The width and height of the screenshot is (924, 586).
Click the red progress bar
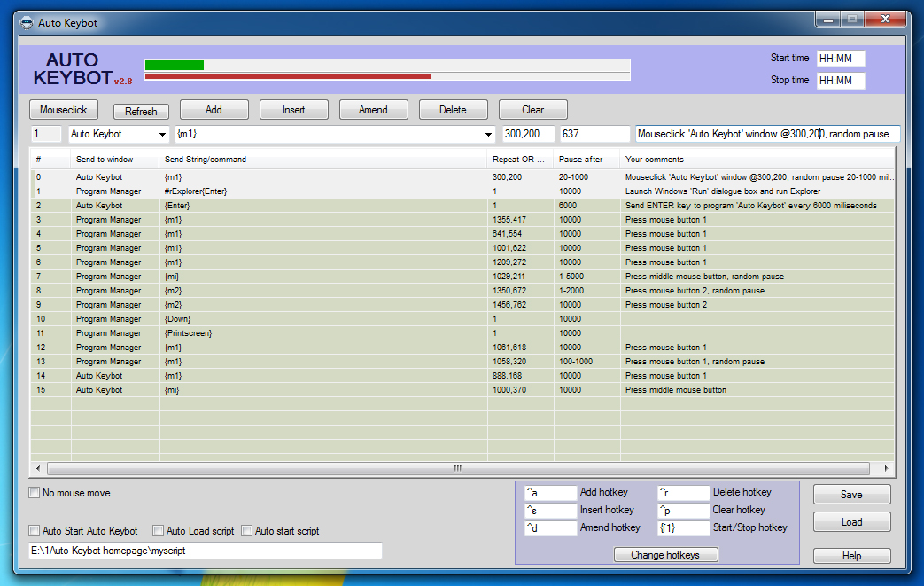pos(288,76)
